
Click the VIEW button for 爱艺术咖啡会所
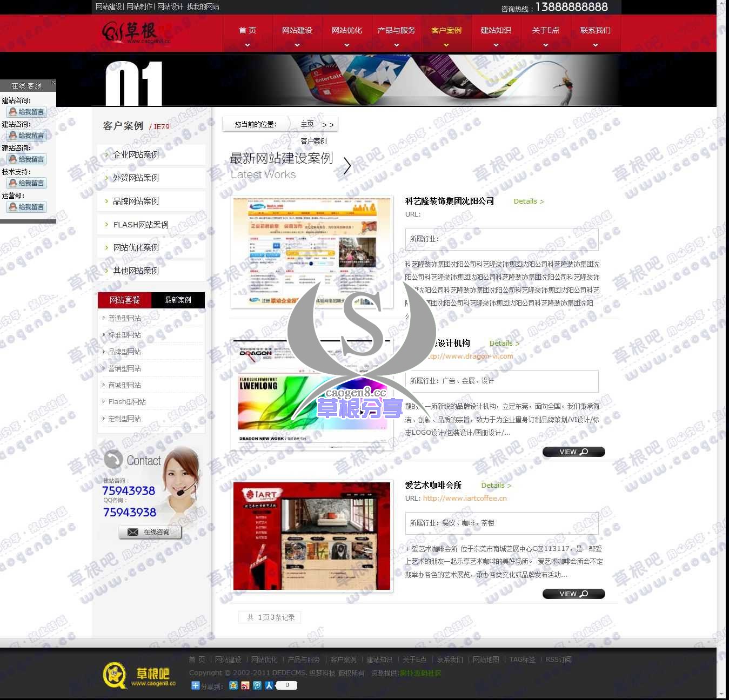tap(573, 594)
